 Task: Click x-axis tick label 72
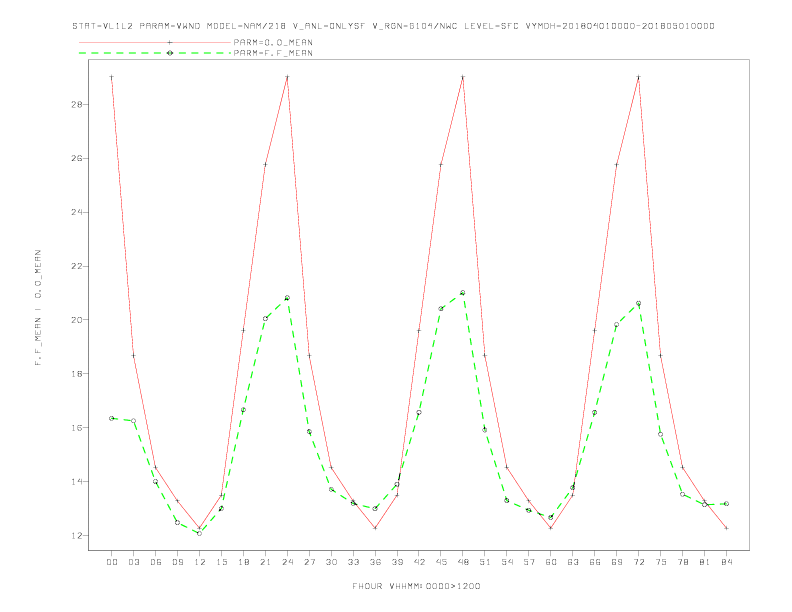click(638, 562)
